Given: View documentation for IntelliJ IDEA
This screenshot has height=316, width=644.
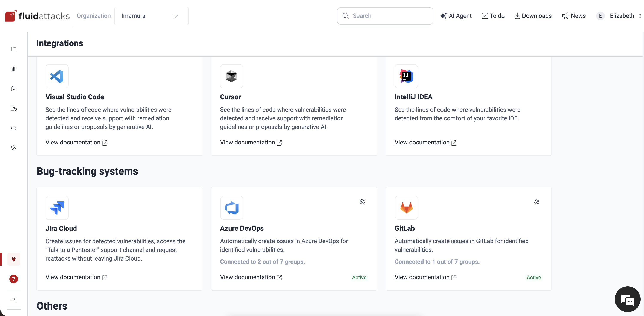Looking at the screenshot, I should pyautogui.click(x=425, y=143).
